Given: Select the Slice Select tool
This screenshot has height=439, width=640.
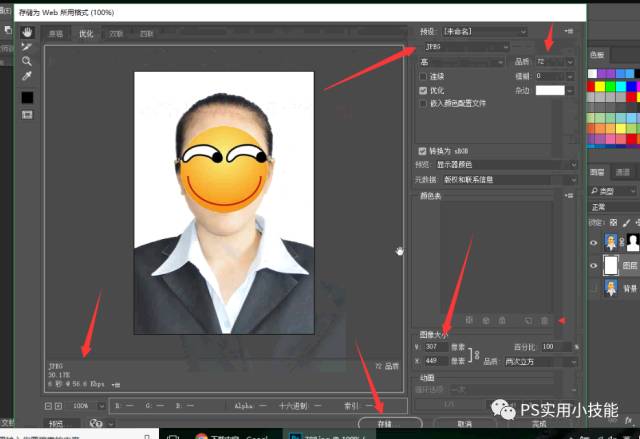Looking at the screenshot, I should (x=27, y=47).
